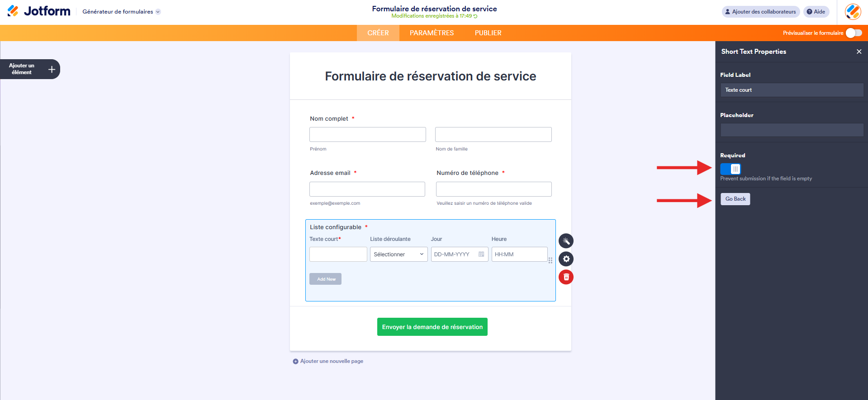
Task: Click Envoyer la demande de réservation button
Action: 432,327
